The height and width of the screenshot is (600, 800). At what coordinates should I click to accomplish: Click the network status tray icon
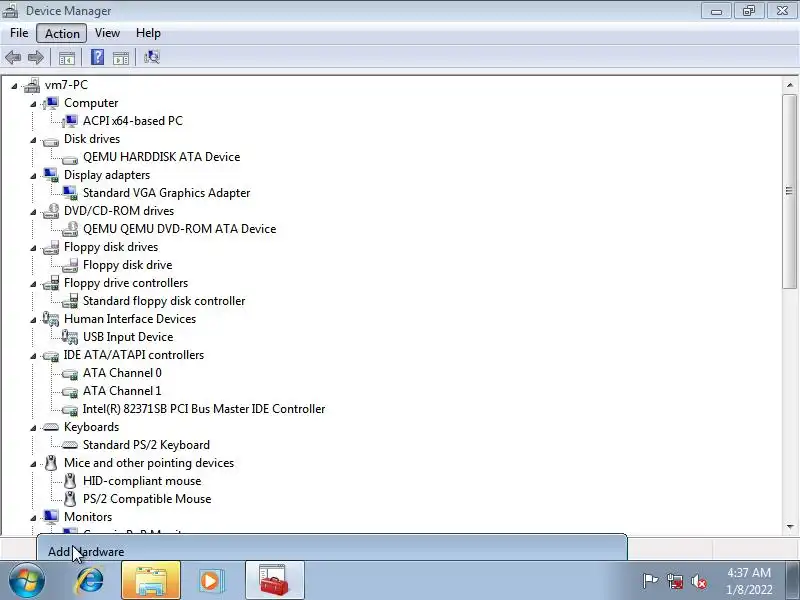pos(675,581)
